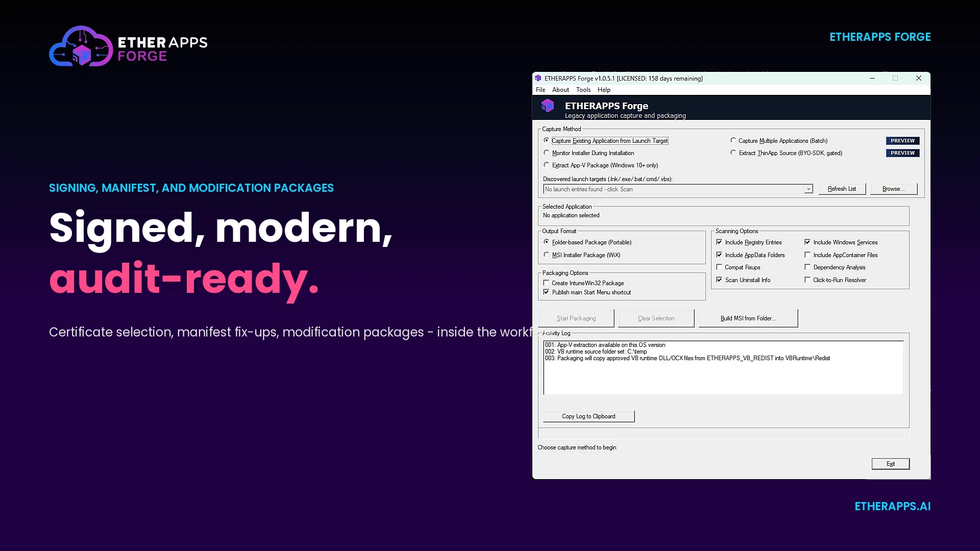Enable Include AppContainer Files checkbox
This screenshot has width=980, height=551.
coord(807,255)
